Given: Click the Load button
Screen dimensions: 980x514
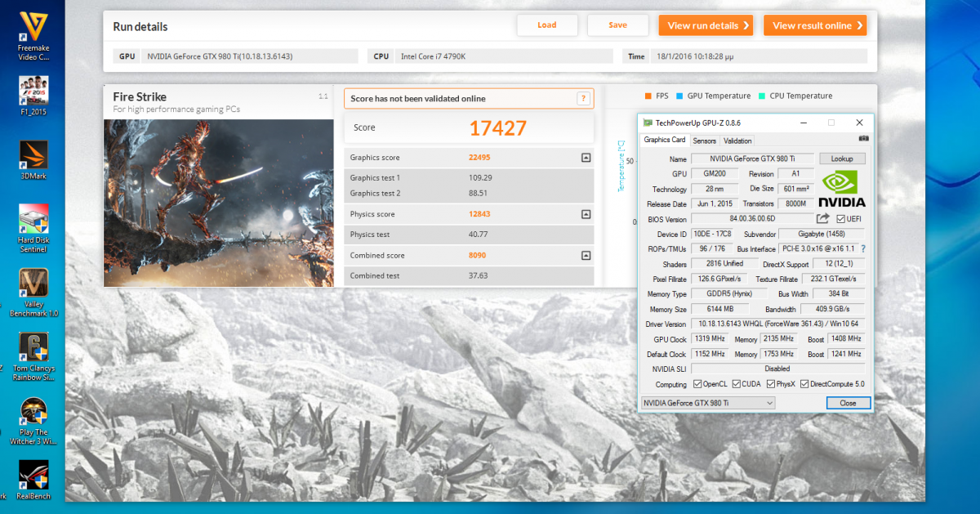Looking at the screenshot, I should point(547,25).
